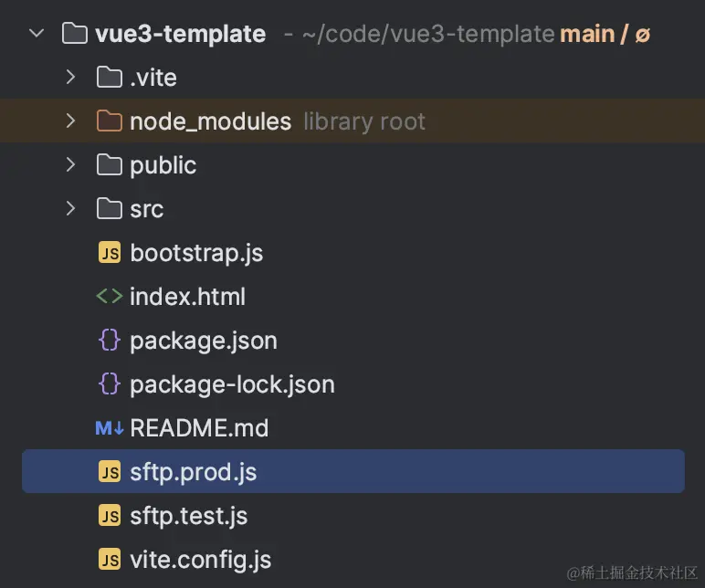Select the sftp.test.js file
Image resolution: width=705 pixels, height=588 pixels.
[x=188, y=517]
